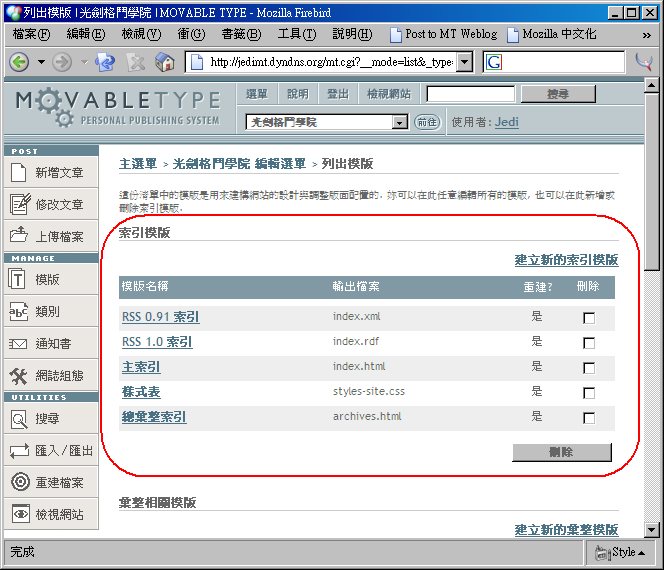The width and height of the screenshot is (664, 570).
Task: Click the header search text field
Action: pyautogui.click(x=470, y=94)
